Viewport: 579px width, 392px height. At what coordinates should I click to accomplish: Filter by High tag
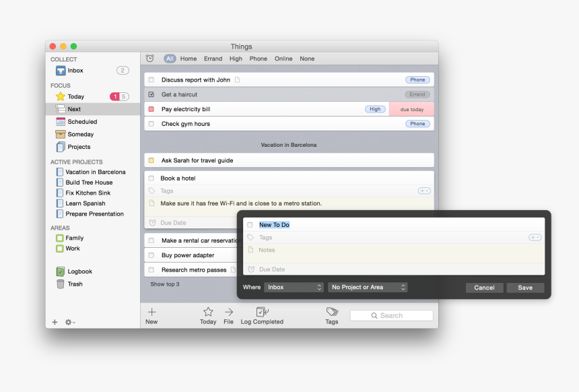click(236, 59)
